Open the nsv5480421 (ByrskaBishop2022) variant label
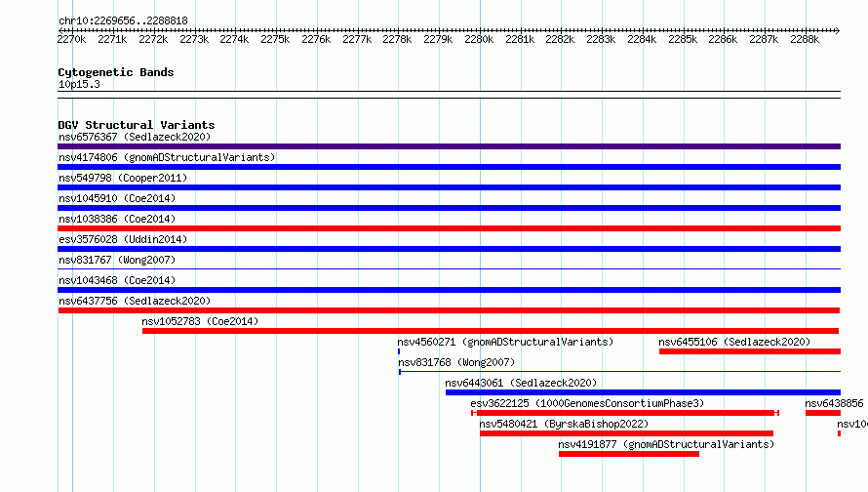 tap(564, 424)
